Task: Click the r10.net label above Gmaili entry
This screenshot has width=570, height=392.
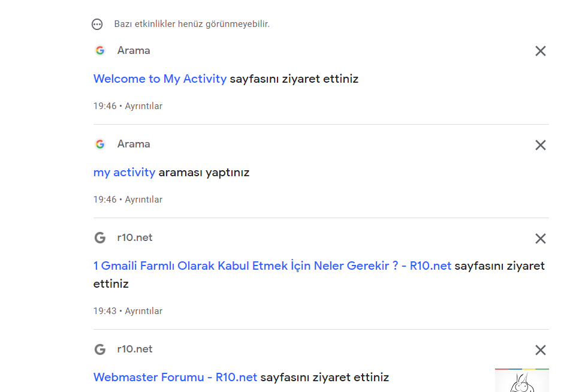Action: (134, 237)
